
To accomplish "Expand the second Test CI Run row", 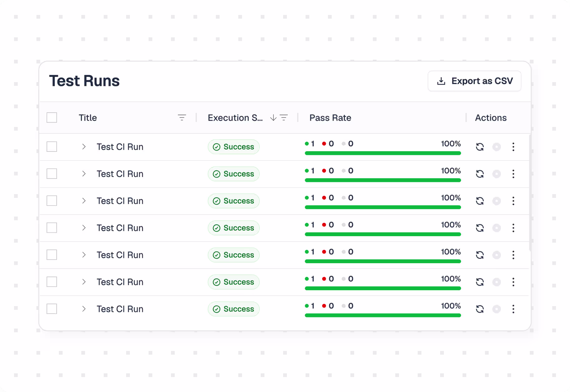I will (84, 174).
